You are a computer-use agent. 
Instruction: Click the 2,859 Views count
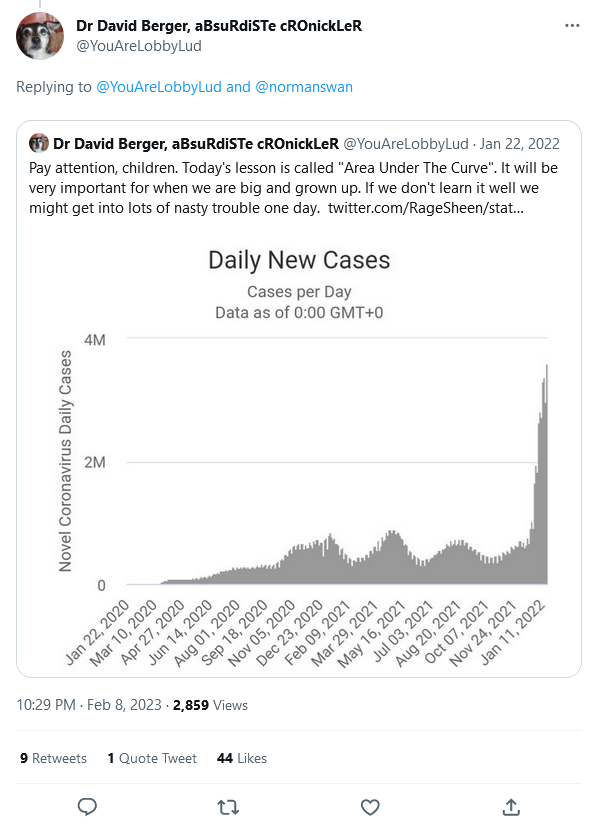(x=210, y=705)
